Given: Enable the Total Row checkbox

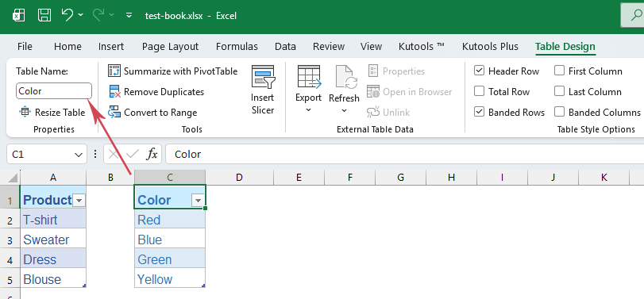Looking at the screenshot, I should tap(479, 91).
